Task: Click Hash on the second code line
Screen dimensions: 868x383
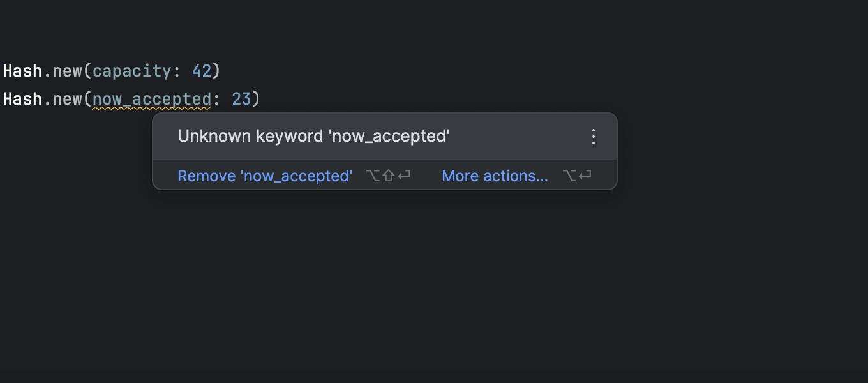Action: [x=22, y=99]
